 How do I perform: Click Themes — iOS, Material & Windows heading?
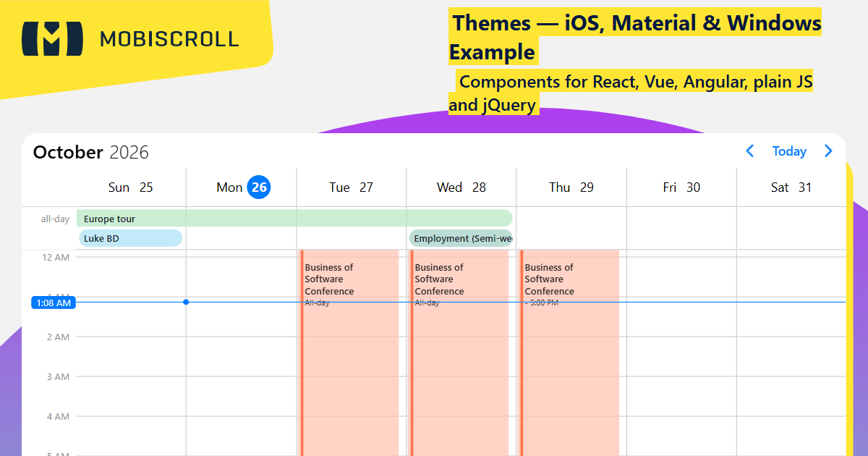635,37
